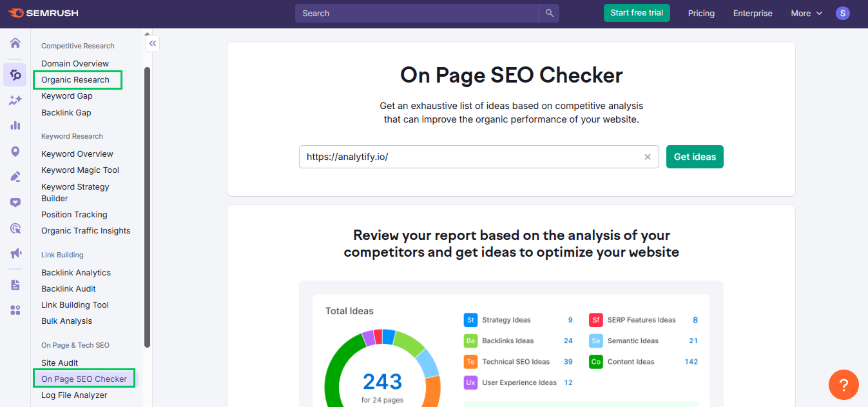This screenshot has height=407, width=868.
Task: Clear the URL input field
Action: click(x=648, y=157)
